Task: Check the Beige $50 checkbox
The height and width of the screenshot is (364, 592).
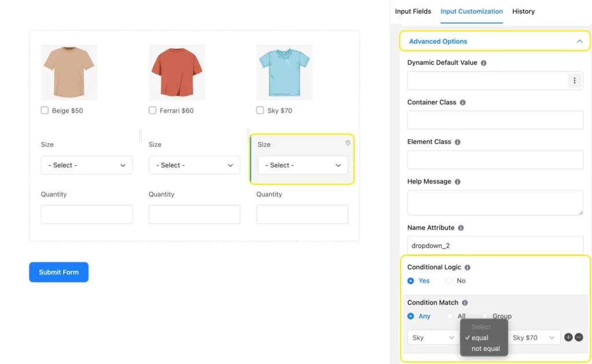Action: coord(45,110)
